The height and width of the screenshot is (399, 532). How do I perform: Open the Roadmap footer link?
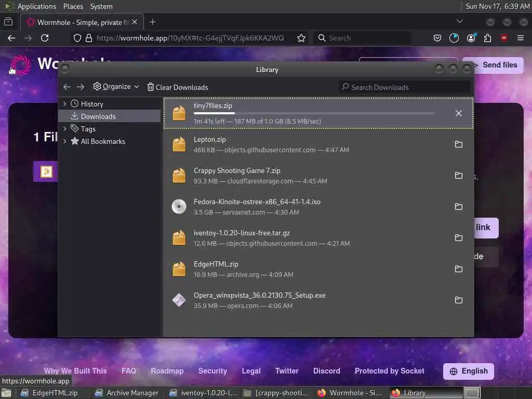pyautogui.click(x=167, y=371)
